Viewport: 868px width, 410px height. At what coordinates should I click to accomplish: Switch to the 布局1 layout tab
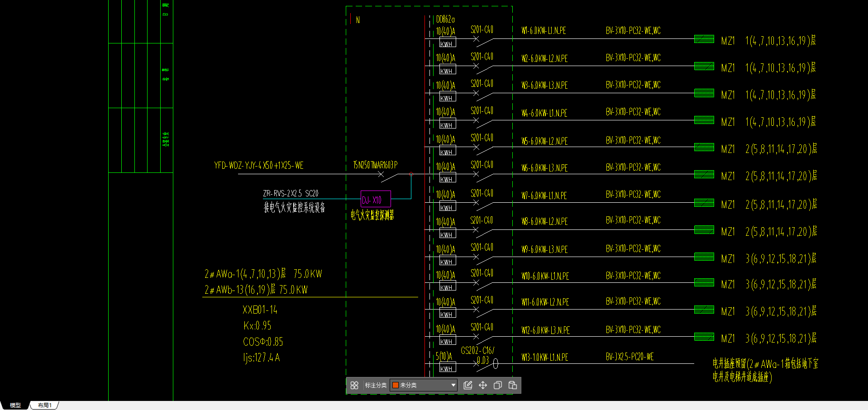pos(45,405)
